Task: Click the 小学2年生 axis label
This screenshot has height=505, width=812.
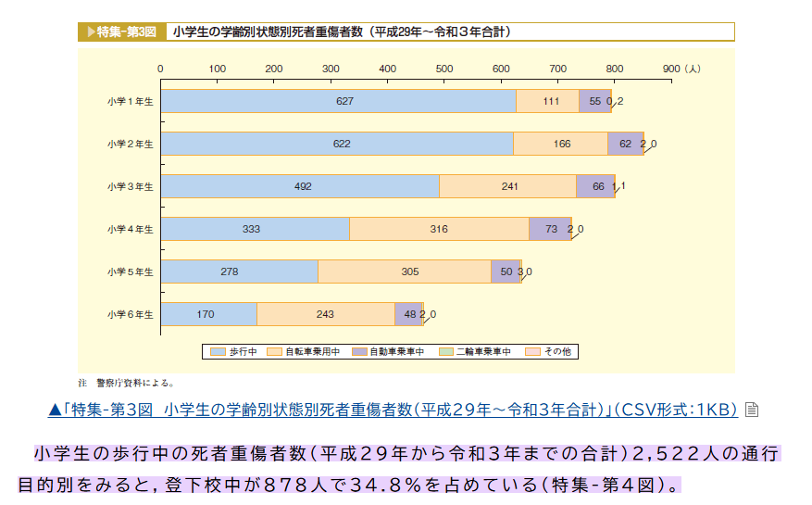Action: 131,145
